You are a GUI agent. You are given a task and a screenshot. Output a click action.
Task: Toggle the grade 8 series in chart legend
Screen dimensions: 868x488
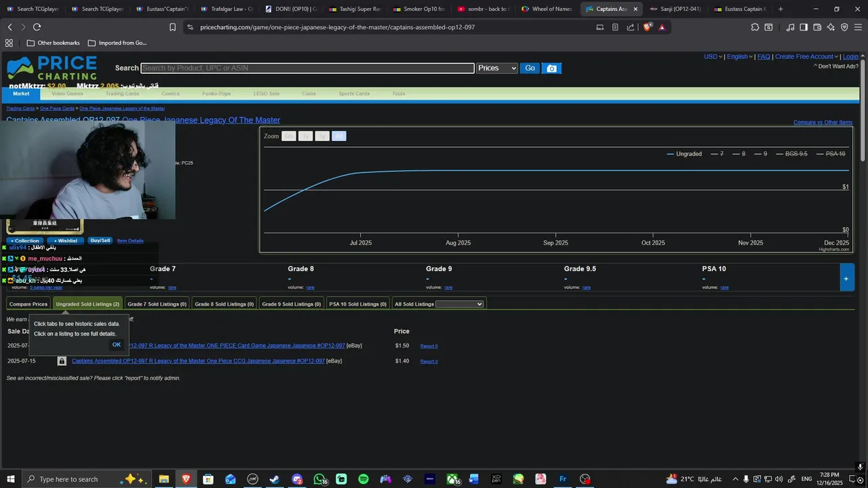[738, 154]
